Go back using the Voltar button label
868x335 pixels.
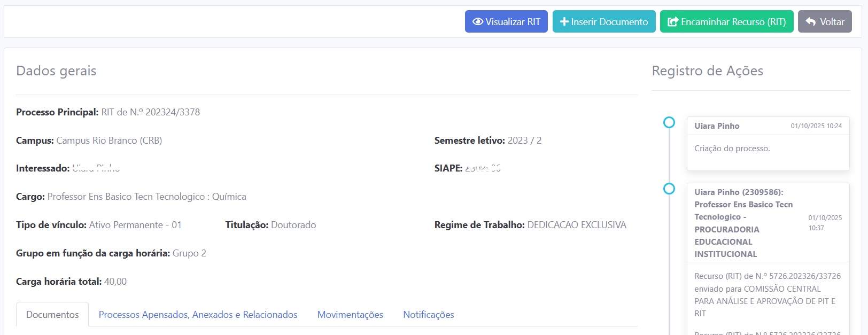832,22
